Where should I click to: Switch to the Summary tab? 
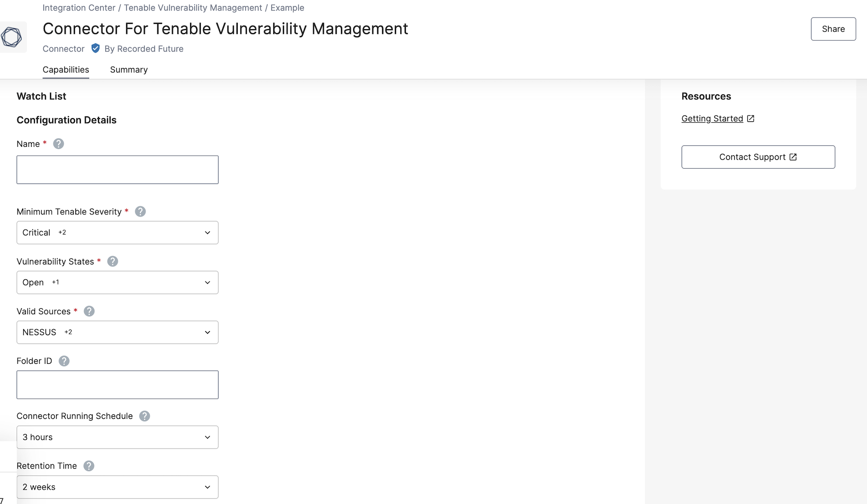(x=129, y=70)
